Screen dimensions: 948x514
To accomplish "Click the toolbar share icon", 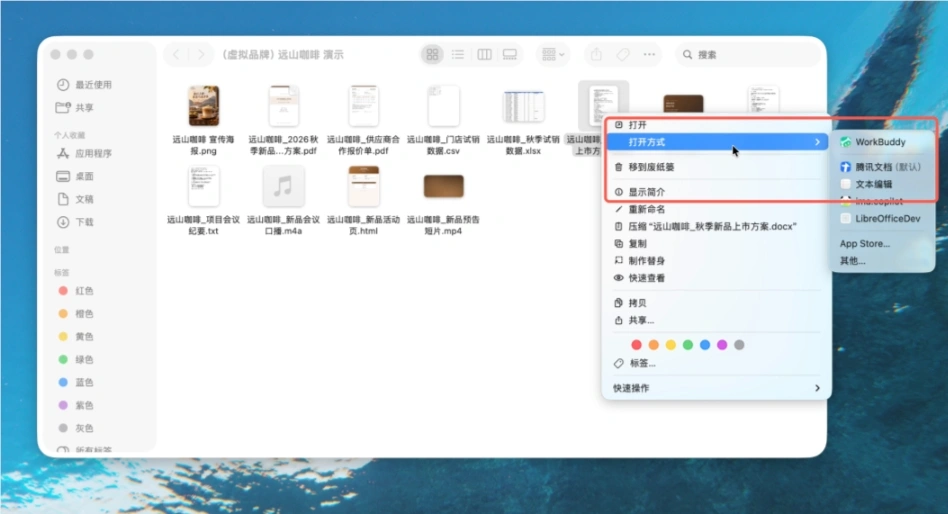I will (x=596, y=54).
